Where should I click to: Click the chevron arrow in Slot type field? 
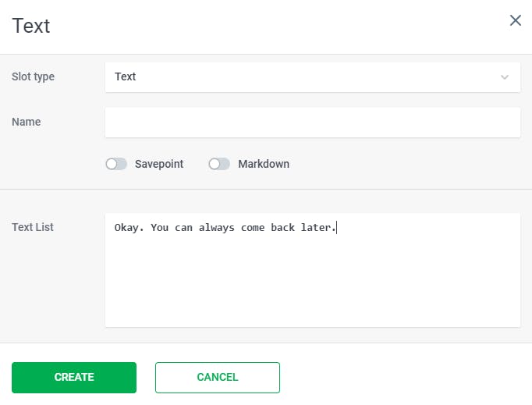point(505,77)
